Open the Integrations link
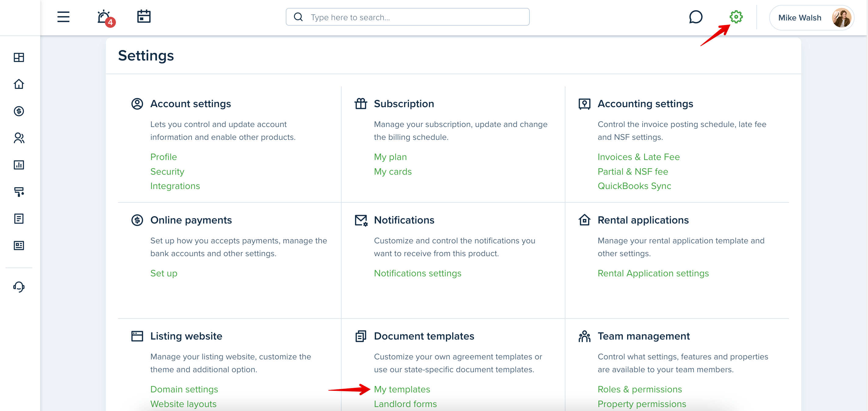The image size is (868, 411). 175,186
